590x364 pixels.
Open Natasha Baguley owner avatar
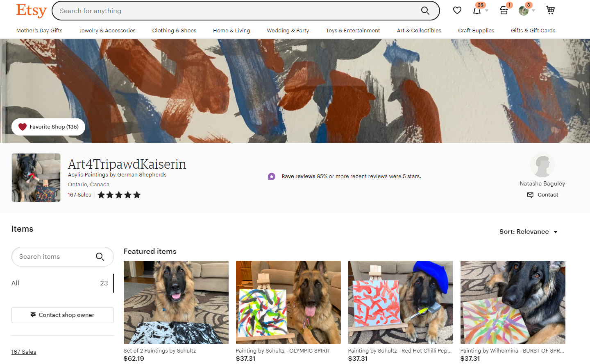[x=542, y=165]
